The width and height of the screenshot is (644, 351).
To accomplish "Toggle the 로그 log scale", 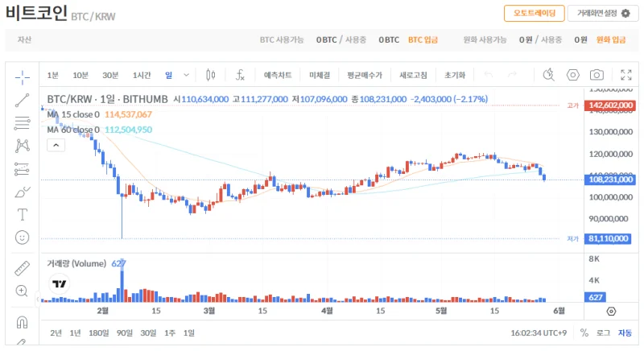I will (x=603, y=332).
